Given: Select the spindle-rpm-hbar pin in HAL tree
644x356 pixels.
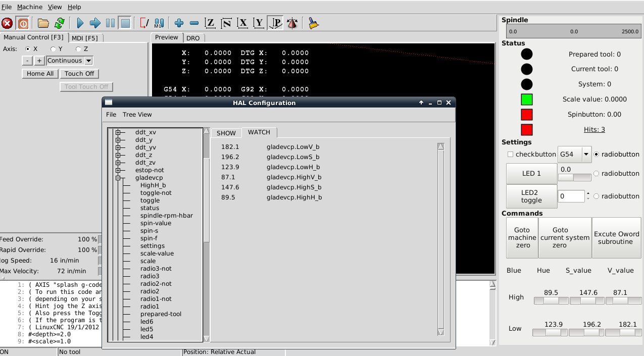Looking at the screenshot, I should click(x=167, y=216).
